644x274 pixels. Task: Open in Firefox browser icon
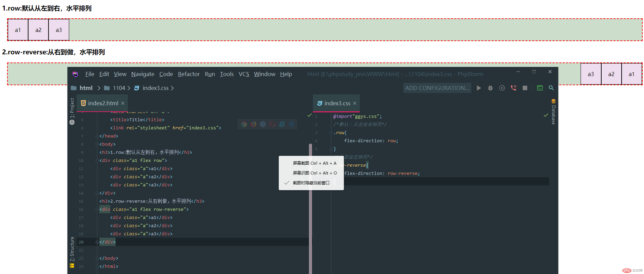[253, 124]
